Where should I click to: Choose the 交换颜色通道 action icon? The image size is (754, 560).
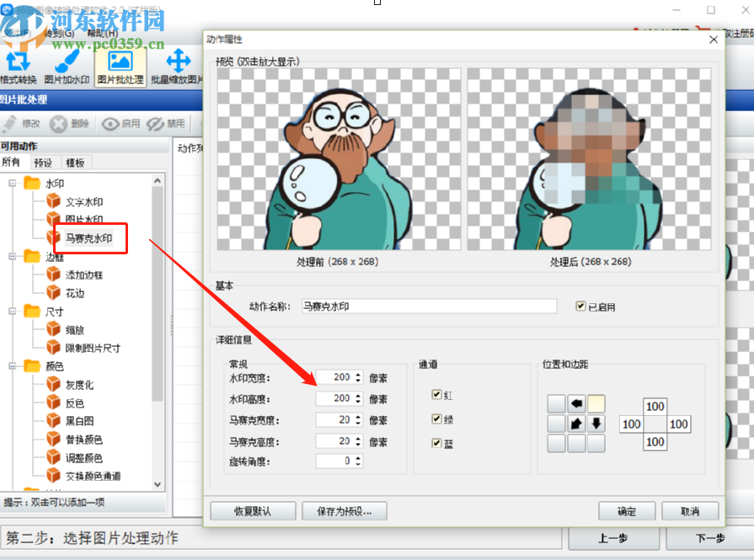[x=53, y=476]
